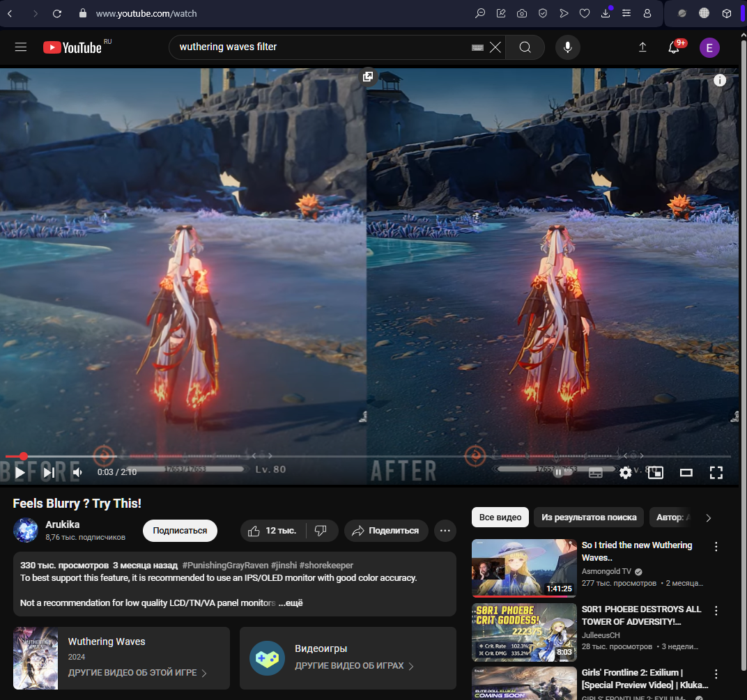Start voice search with the microphone
Screen dimensions: 747x700
pyautogui.click(x=567, y=47)
